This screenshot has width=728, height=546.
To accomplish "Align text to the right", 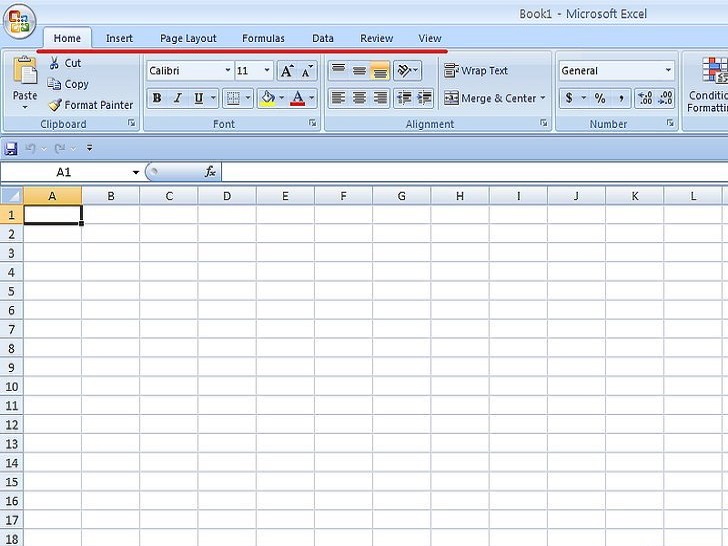I will (380, 98).
